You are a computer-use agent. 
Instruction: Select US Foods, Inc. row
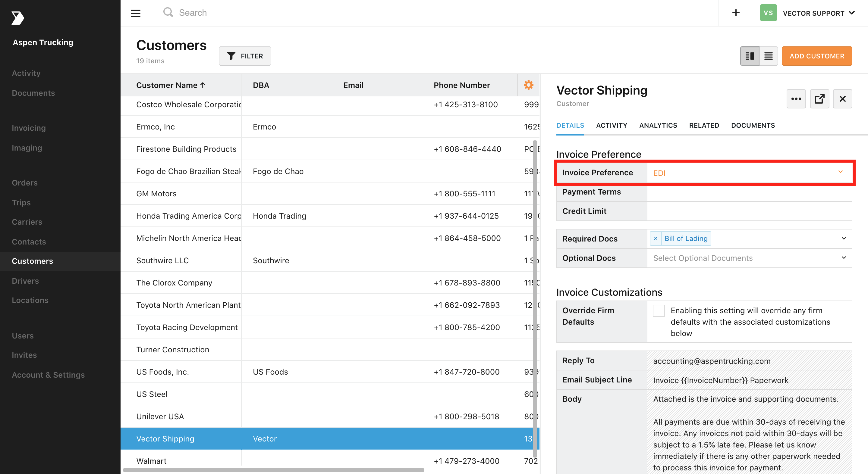[x=330, y=372]
